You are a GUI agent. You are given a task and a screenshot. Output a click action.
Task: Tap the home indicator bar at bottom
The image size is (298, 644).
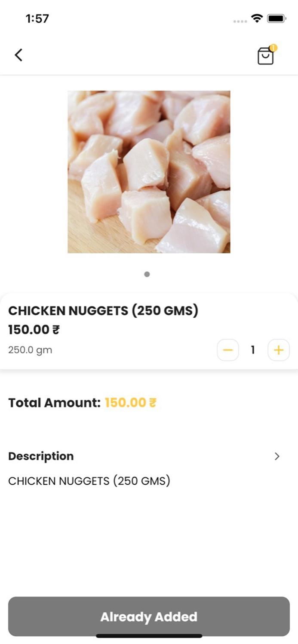(x=149, y=635)
